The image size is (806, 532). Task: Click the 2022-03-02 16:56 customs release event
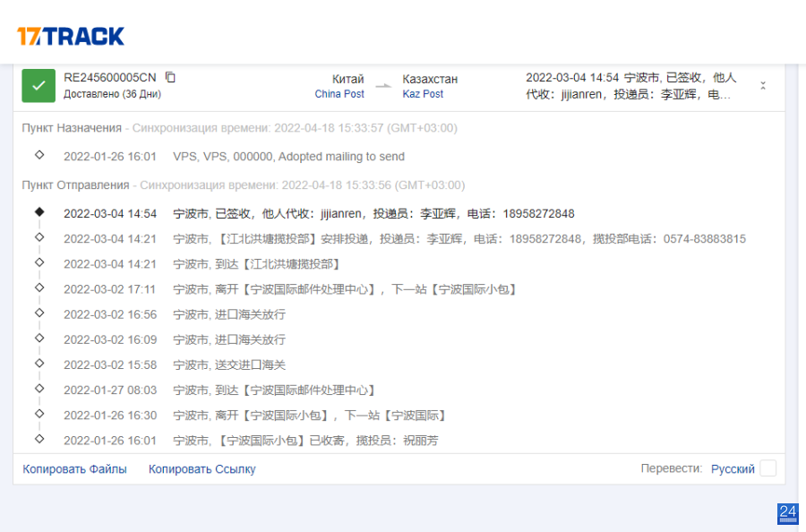[175, 314]
